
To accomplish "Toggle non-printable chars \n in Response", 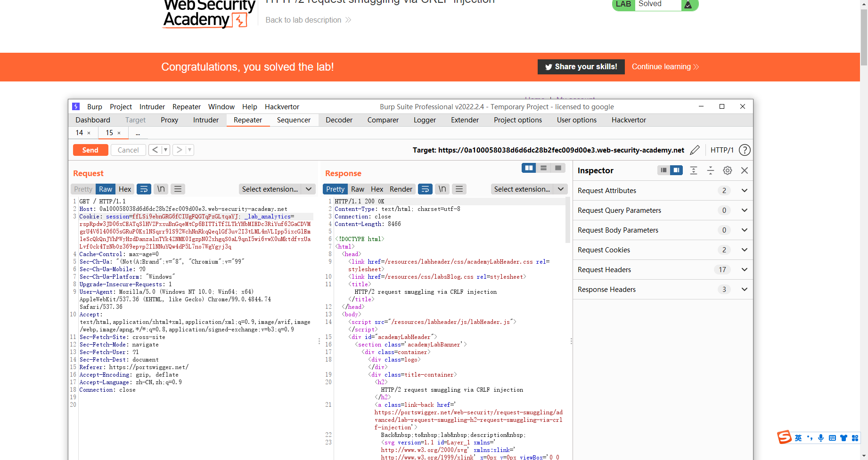I will click(442, 189).
